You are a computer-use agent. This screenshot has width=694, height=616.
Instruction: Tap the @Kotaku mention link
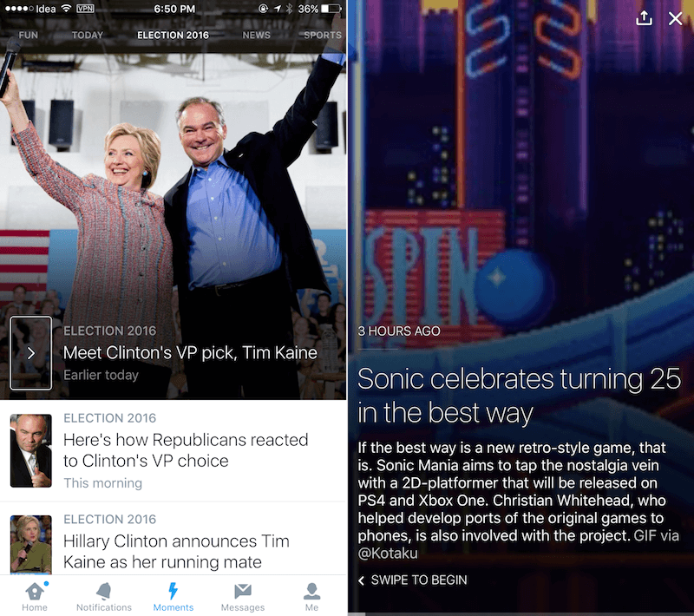(x=388, y=554)
